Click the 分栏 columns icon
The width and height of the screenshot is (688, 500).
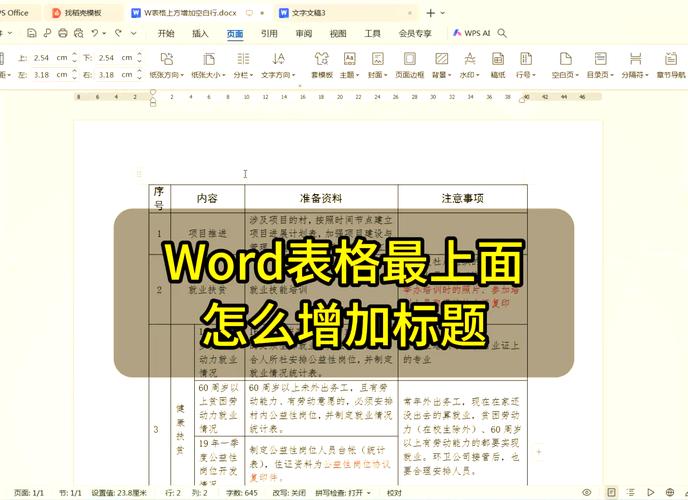click(243, 59)
